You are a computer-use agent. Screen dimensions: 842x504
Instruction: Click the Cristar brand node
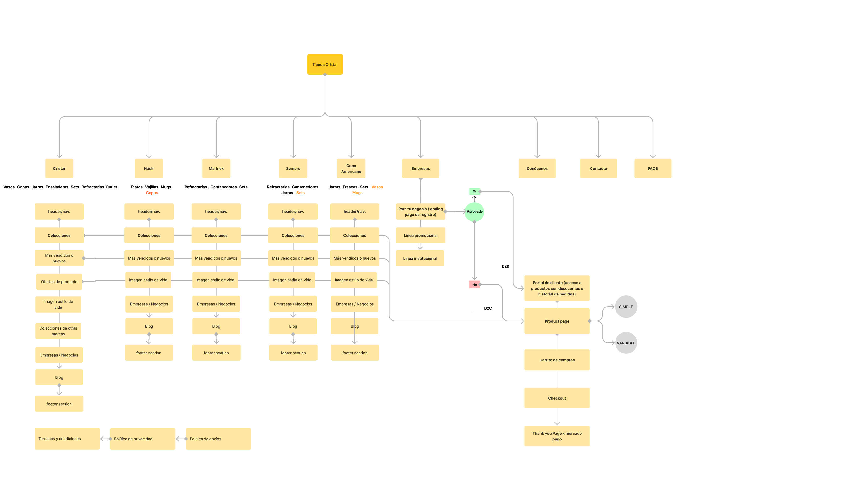coord(59,168)
